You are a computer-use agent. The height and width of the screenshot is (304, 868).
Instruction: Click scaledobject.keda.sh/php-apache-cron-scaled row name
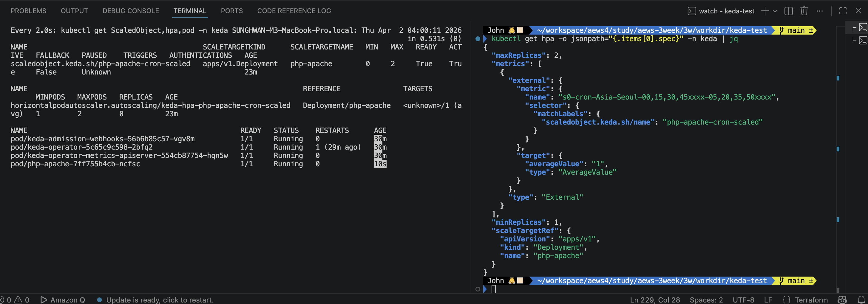(101, 63)
